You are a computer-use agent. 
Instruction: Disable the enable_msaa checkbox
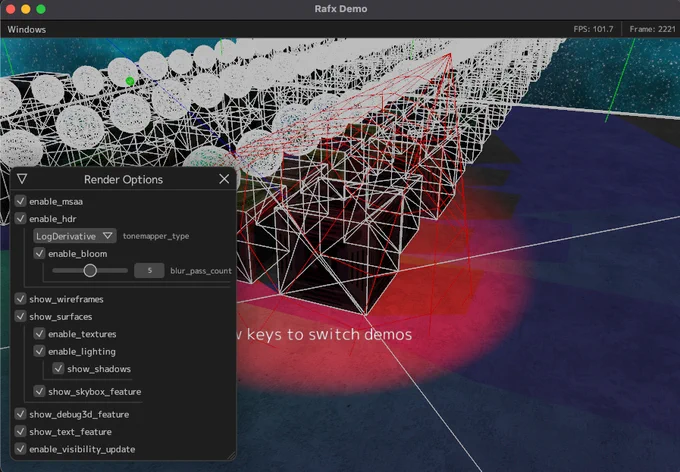[20, 201]
